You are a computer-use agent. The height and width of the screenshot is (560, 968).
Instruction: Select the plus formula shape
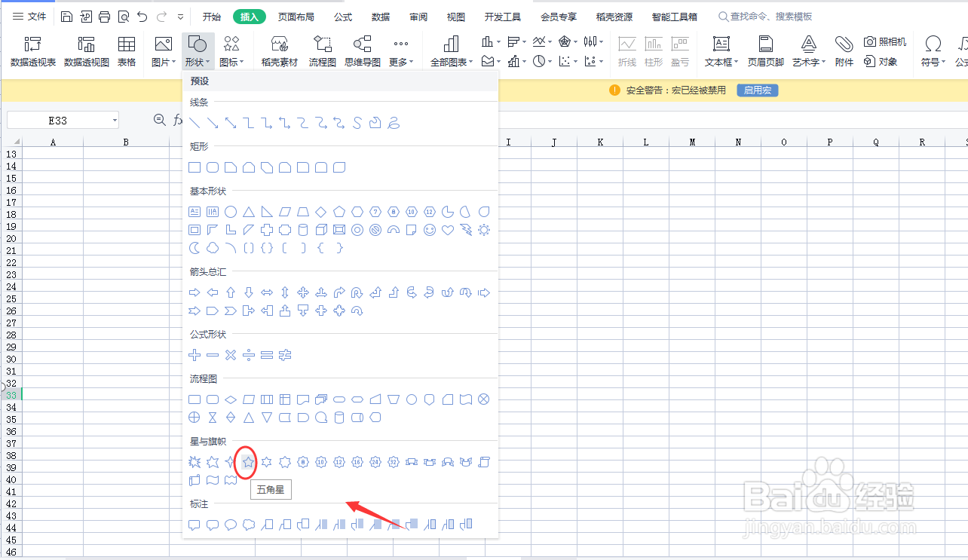195,355
